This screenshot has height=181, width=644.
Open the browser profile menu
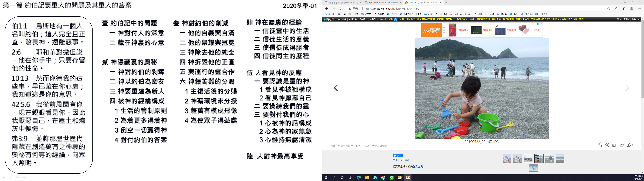(x=631, y=9)
